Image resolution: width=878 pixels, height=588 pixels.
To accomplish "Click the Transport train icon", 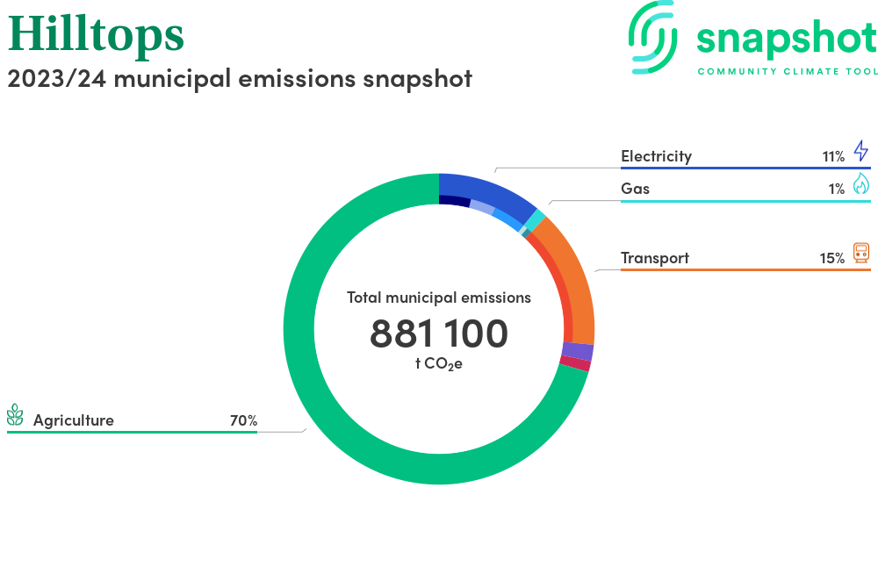I will [860, 254].
